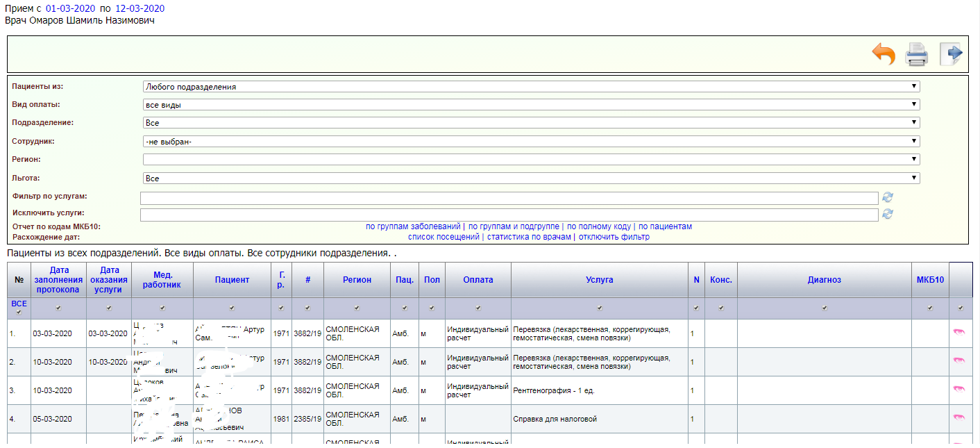Open the 'Сотрудник' dropdown list
Viewport: 980px width, 448px height.
click(x=531, y=141)
